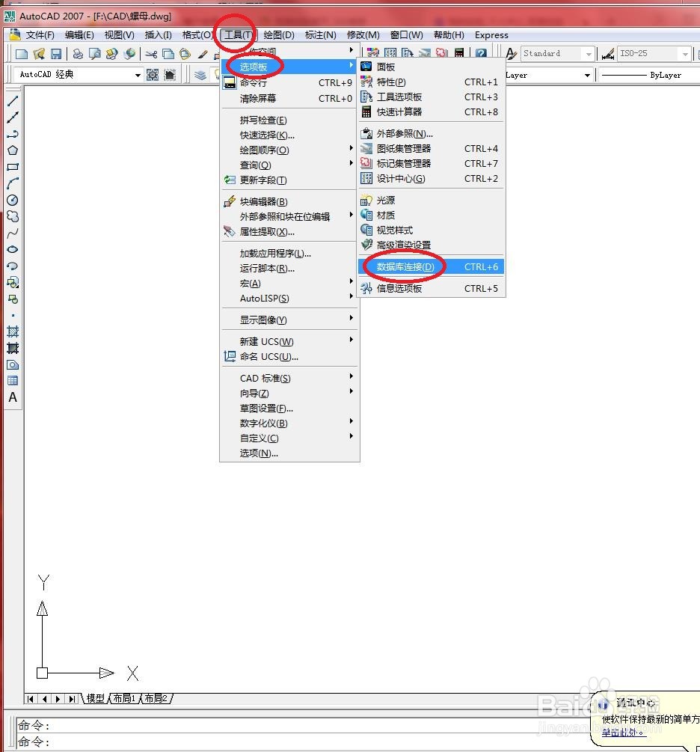Click the Open file toolbar icon
This screenshot has height=752, width=700.
pyautogui.click(x=39, y=54)
